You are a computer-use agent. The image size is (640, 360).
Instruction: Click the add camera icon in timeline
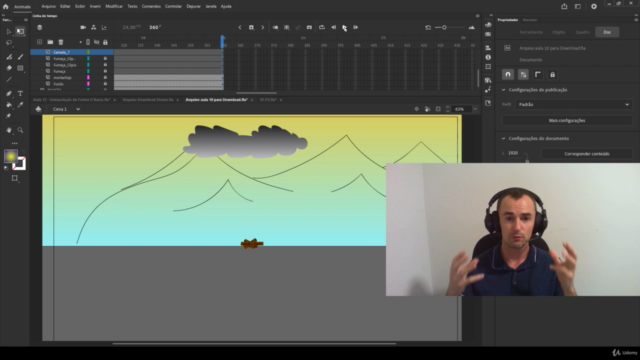[83, 27]
